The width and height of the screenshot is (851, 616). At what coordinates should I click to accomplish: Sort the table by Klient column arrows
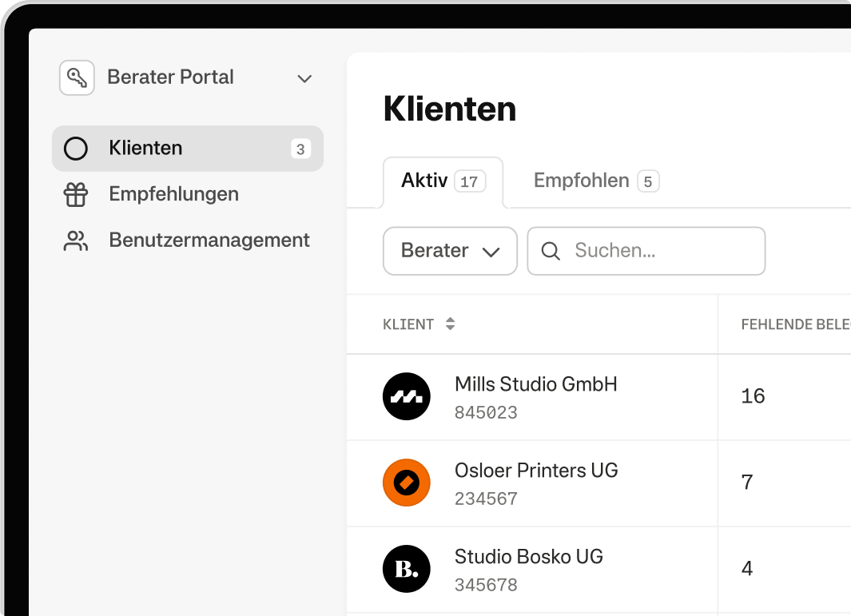(451, 324)
